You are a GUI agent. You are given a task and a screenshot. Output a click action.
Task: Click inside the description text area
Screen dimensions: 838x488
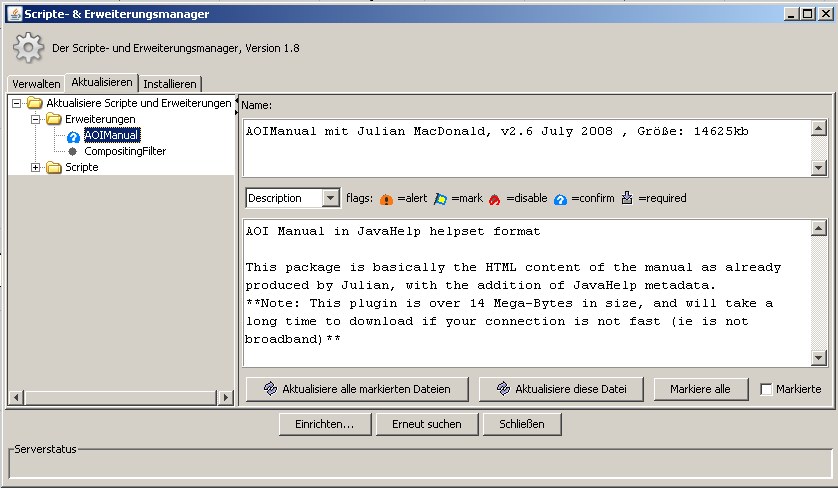(527, 293)
